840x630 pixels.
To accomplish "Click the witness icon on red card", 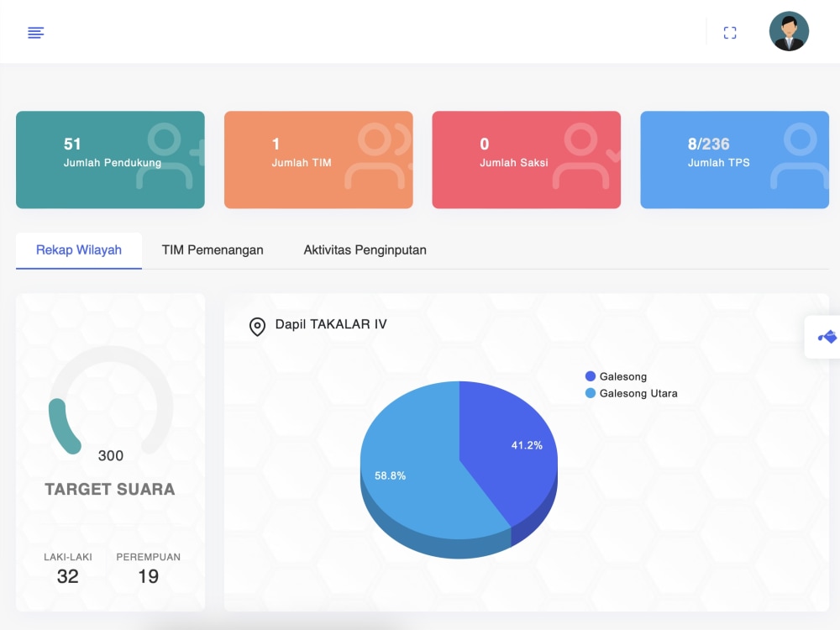I will pyautogui.click(x=585, y=156).
